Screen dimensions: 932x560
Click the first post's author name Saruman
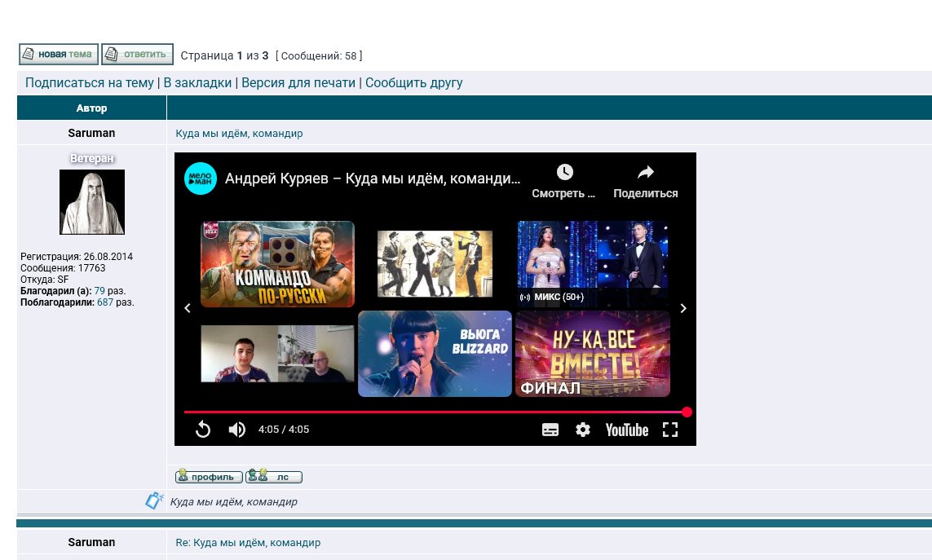(91, 133)
